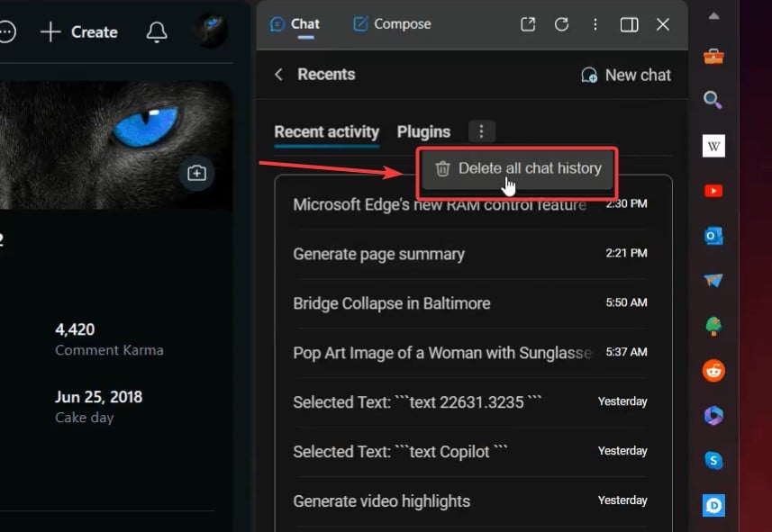
Task: Open the three-dot menu beside Plugins
Action: pos(482,131)
